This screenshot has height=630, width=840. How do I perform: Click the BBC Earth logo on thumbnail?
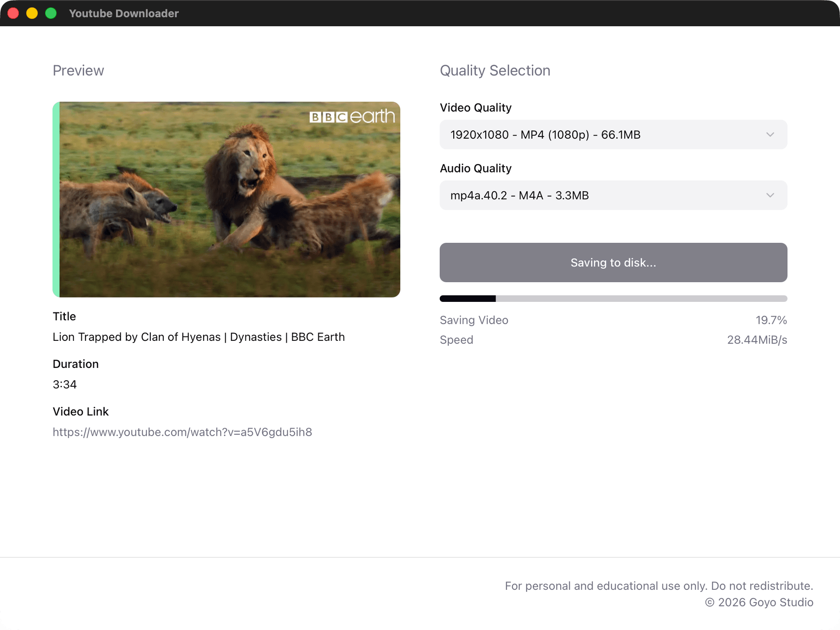pyautogui.click(x=352, y=116)
